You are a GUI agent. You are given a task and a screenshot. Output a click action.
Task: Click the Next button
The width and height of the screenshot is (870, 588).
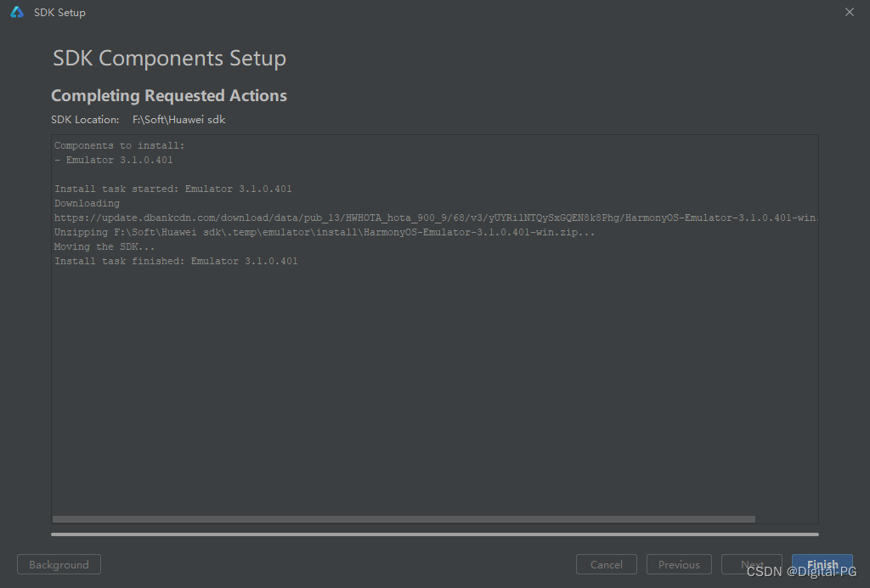(751, 564)
